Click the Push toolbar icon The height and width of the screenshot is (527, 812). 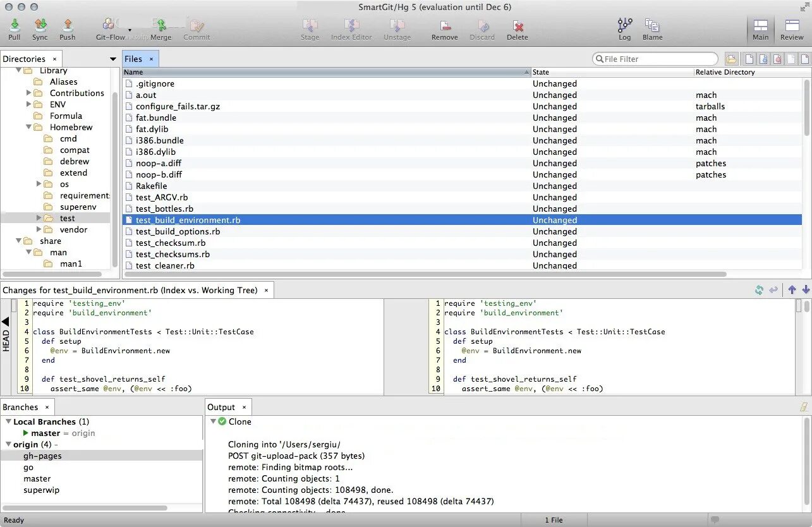[x=68, y=26]
